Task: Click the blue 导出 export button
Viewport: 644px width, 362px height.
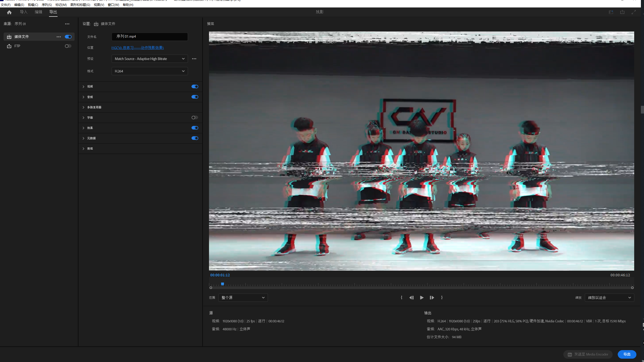Action: pos(626,354)
